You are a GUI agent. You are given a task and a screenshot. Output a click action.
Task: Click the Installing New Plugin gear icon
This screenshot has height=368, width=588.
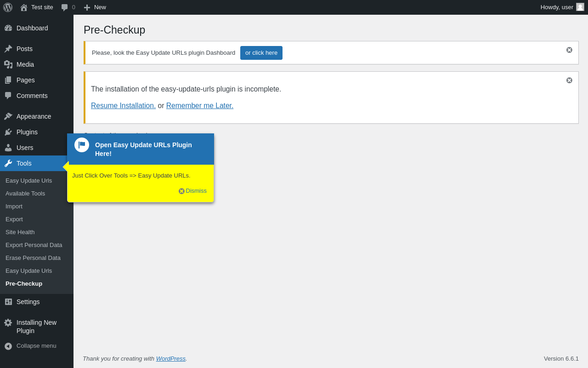[x=8, y=322]
